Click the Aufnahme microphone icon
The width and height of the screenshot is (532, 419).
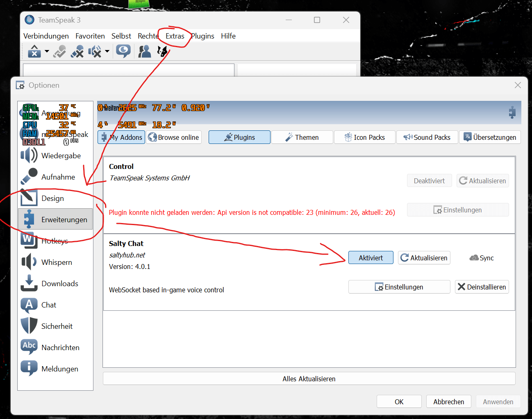[29, 177]
